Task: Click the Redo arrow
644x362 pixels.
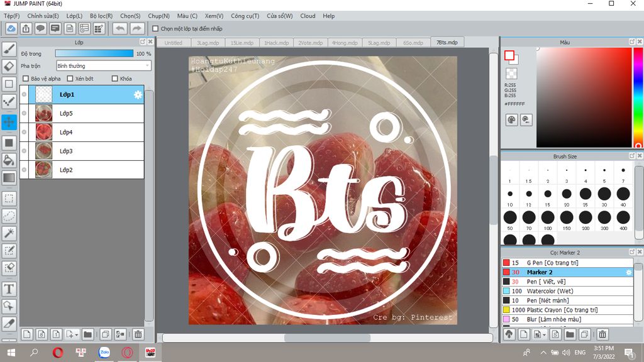Action: [137, 29]
